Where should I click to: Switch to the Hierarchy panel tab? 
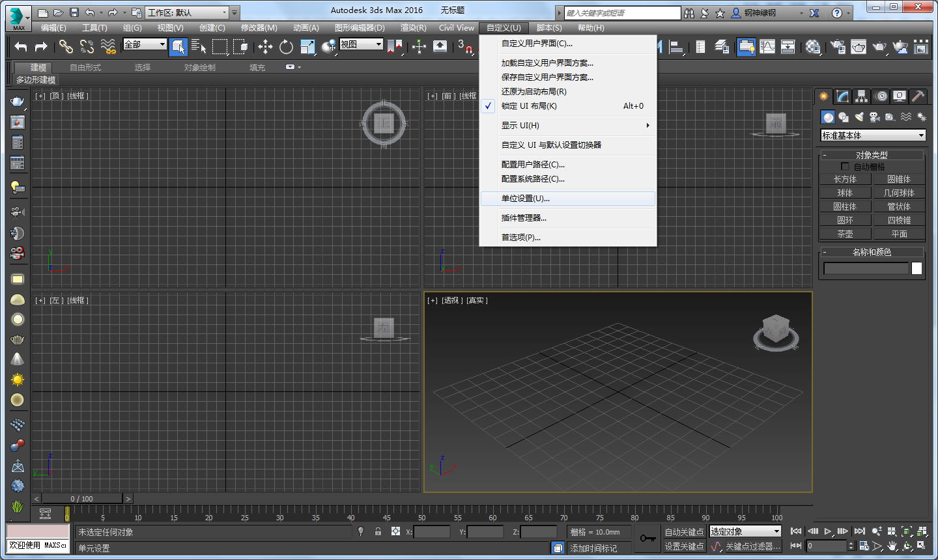[862, 96]
